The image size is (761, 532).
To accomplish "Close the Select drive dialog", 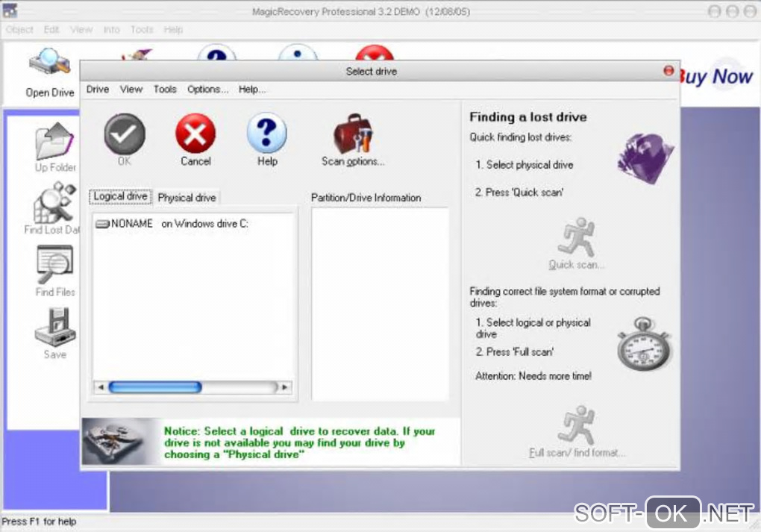I will point(668,71).
